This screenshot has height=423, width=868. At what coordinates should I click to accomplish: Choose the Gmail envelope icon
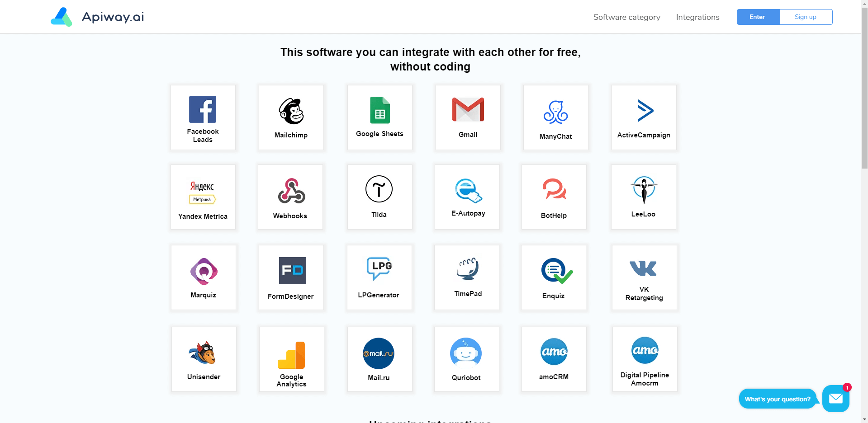point(468,109)
